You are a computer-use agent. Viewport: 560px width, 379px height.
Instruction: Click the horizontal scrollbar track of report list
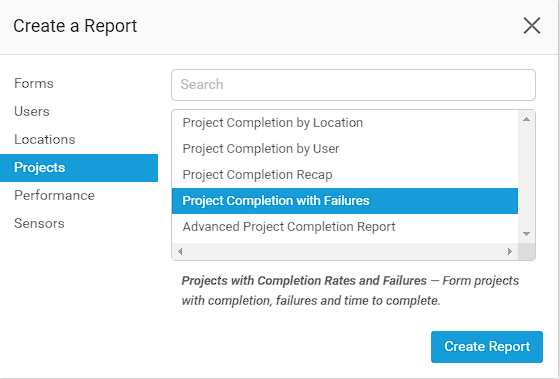click(x=345, y=251)
